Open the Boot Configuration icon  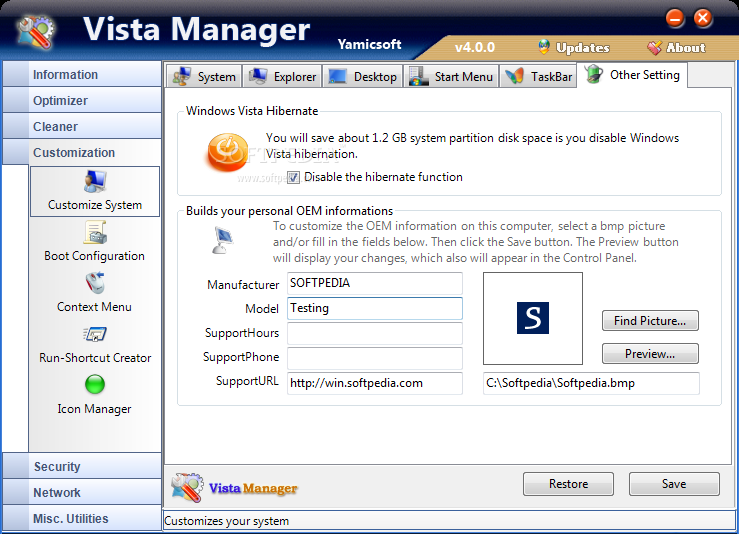click(95, 233)
